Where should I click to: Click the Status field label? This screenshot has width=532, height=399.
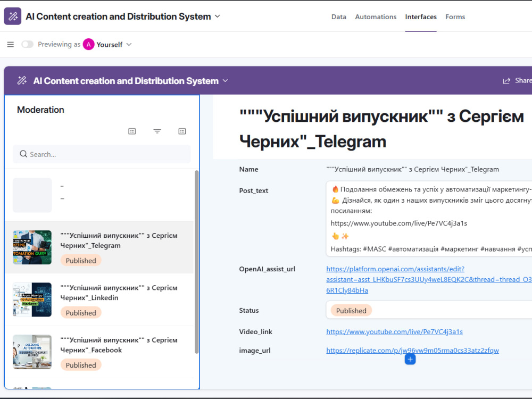248,311
